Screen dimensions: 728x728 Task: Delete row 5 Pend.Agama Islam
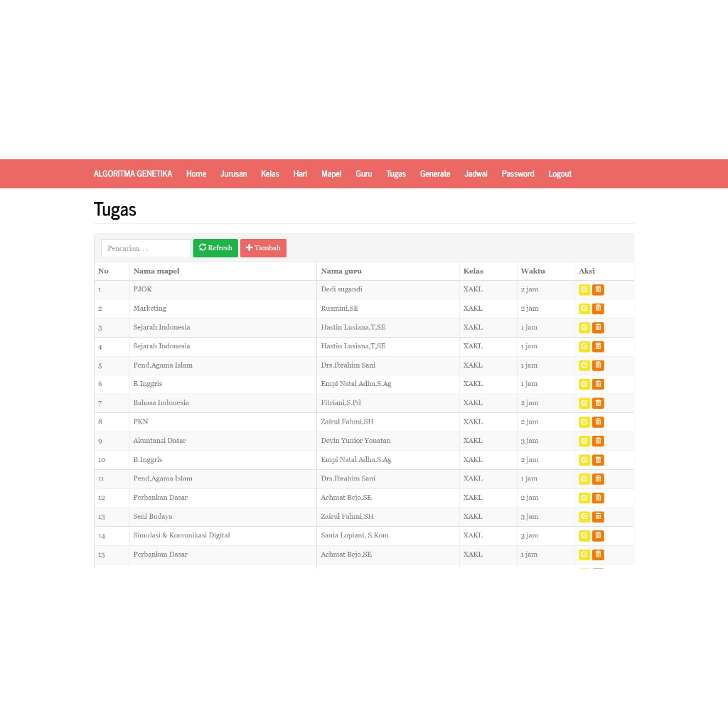(598, 365)
